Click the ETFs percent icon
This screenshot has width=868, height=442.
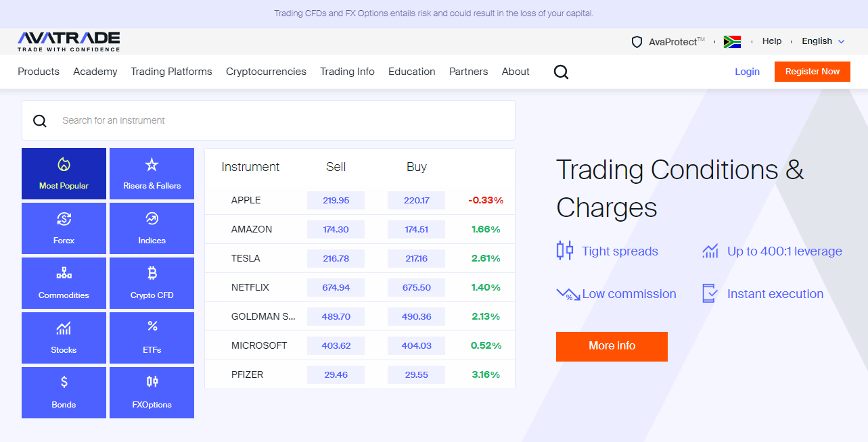coord(152,326)
